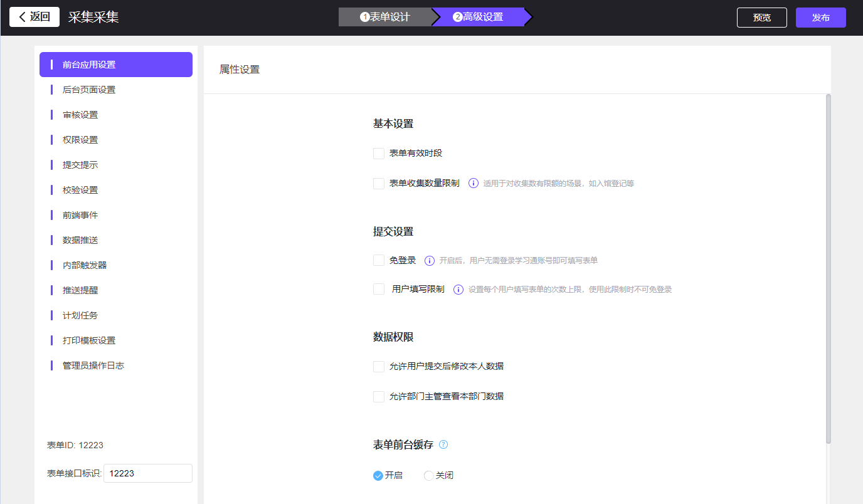
Task: Go back using the 返回 button
Action: click(x=34, y=17)
